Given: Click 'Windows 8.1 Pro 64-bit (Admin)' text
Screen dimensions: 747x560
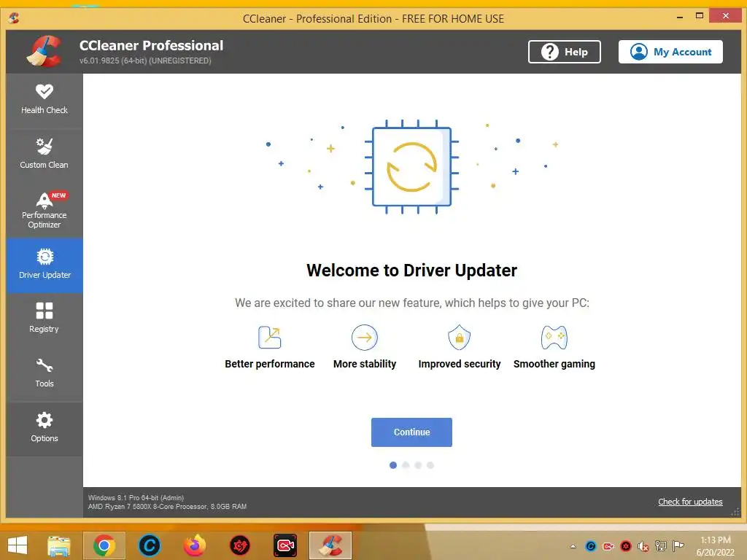Looking at the screenshot, I should pyautogui.click(x=136, y=497).
